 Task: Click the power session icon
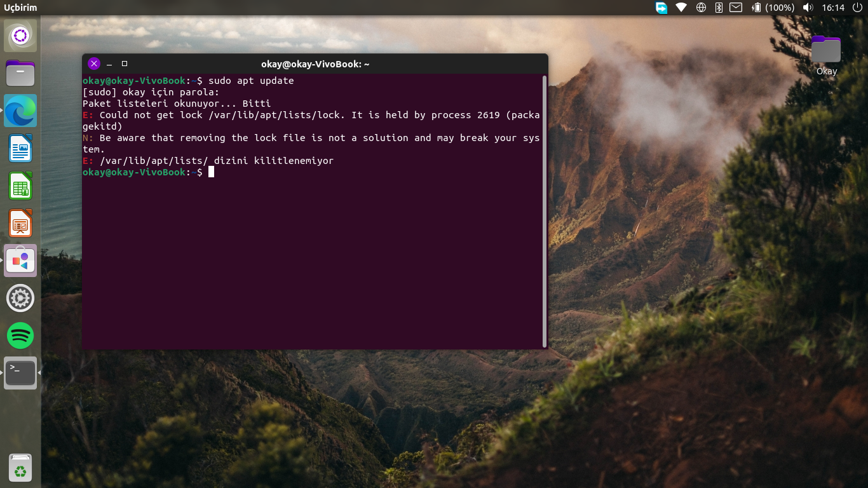(x=857, y=8)
